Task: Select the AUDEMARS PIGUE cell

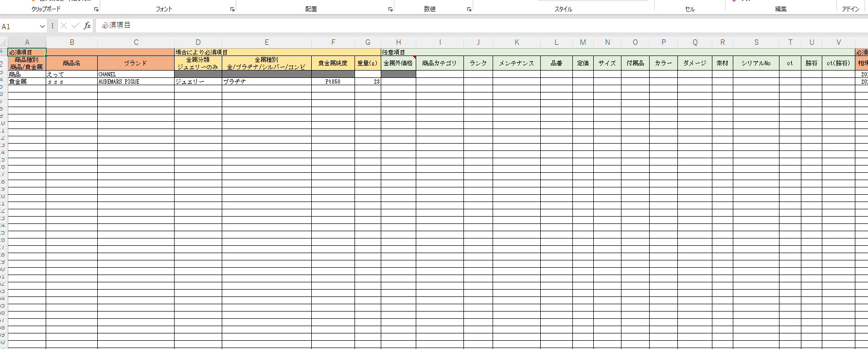Action: pos(136,81)
